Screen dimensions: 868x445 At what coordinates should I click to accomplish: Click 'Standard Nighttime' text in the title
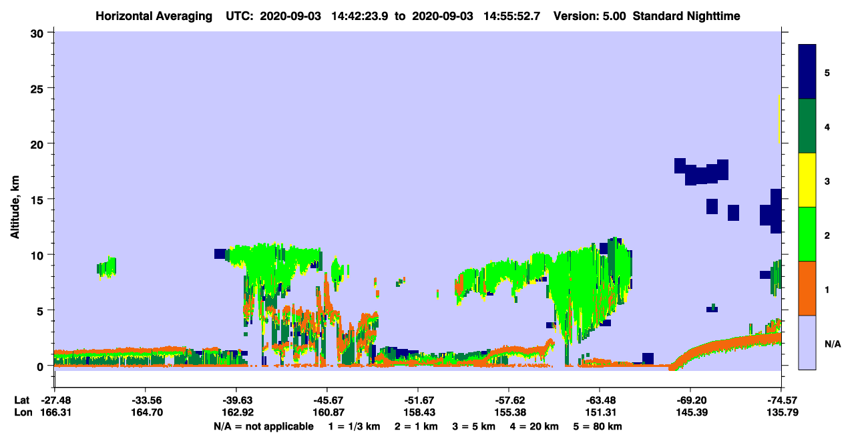point(686,15)
